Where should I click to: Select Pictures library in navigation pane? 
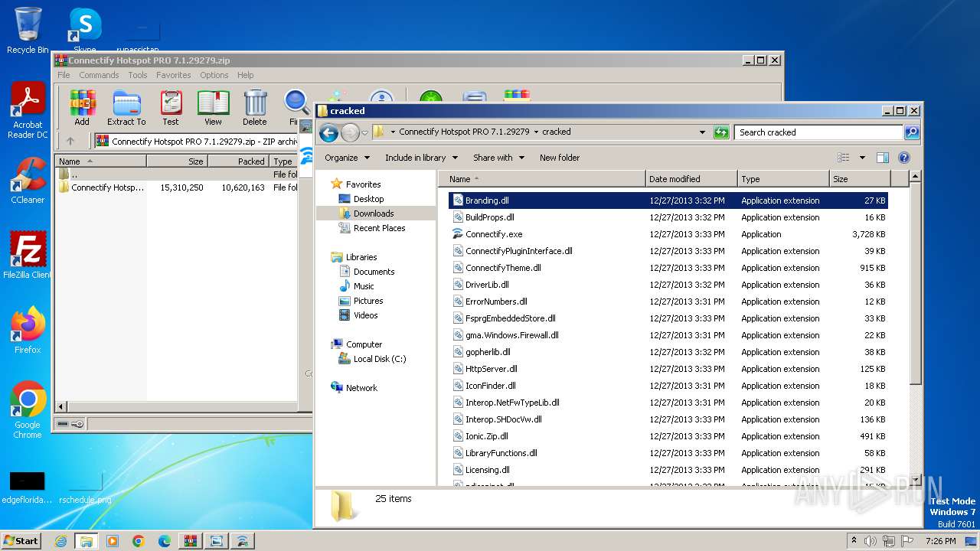pos(368,301)
